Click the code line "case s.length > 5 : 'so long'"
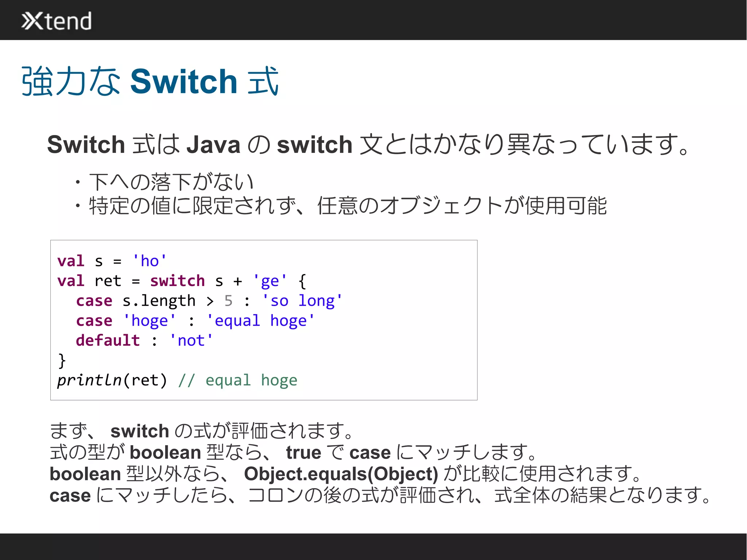747x560 pixels. click(209, 301)
